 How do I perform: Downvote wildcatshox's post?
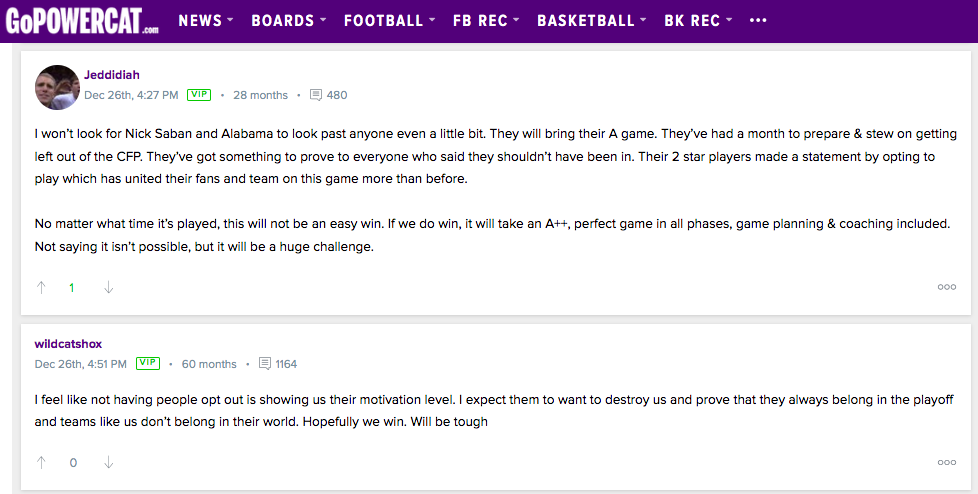pyautogui.click(x=108, y=462)
